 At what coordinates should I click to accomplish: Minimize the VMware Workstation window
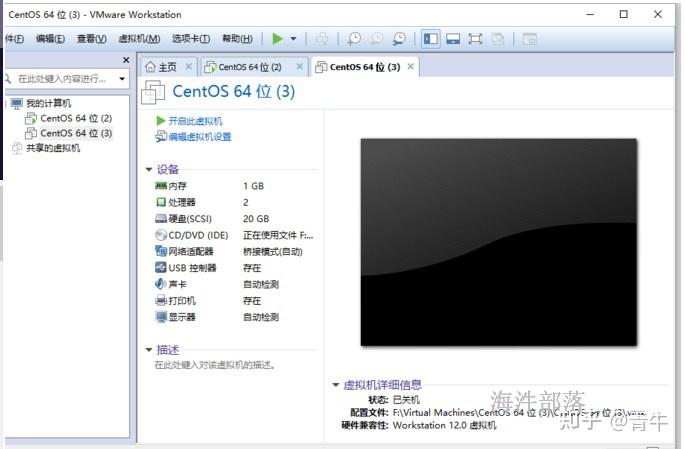pos(590,14)
